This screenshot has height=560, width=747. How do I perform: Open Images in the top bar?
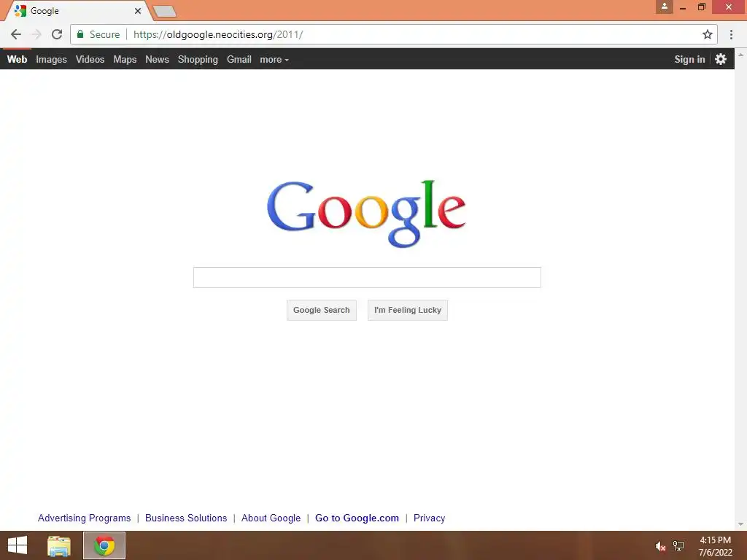52,60
